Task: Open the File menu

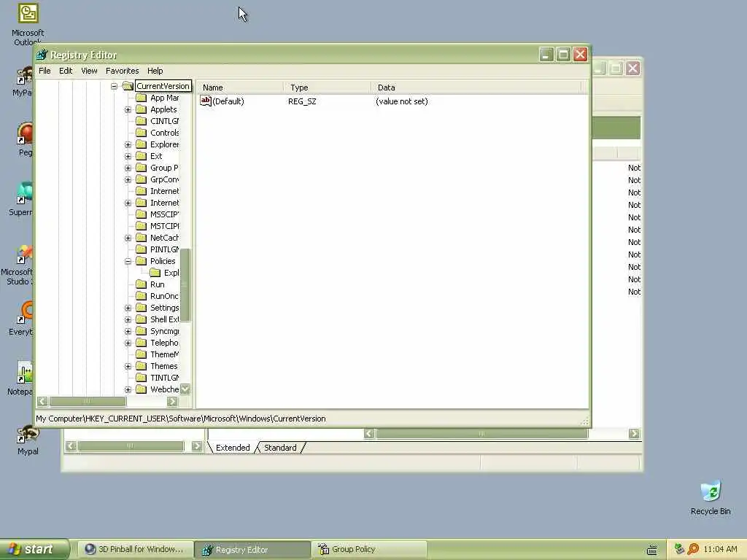Action: [44, 71]
